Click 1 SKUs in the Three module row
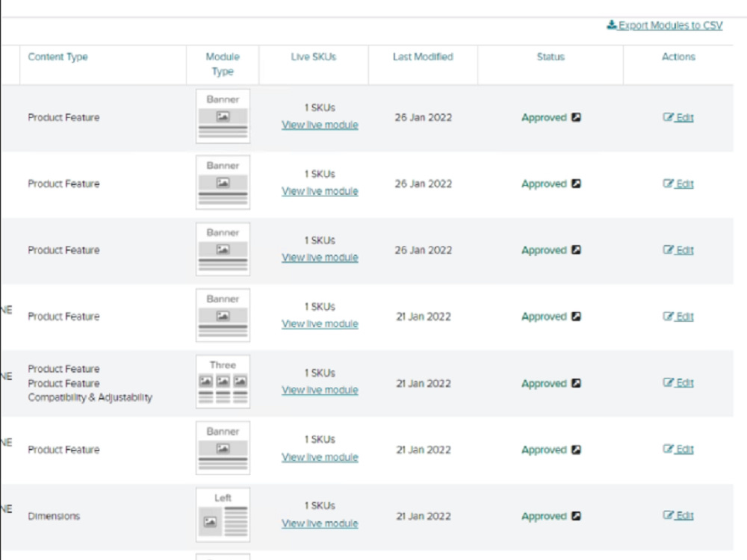Image resolution: width=747 pixels, height=560 pixels. [320, 373]
